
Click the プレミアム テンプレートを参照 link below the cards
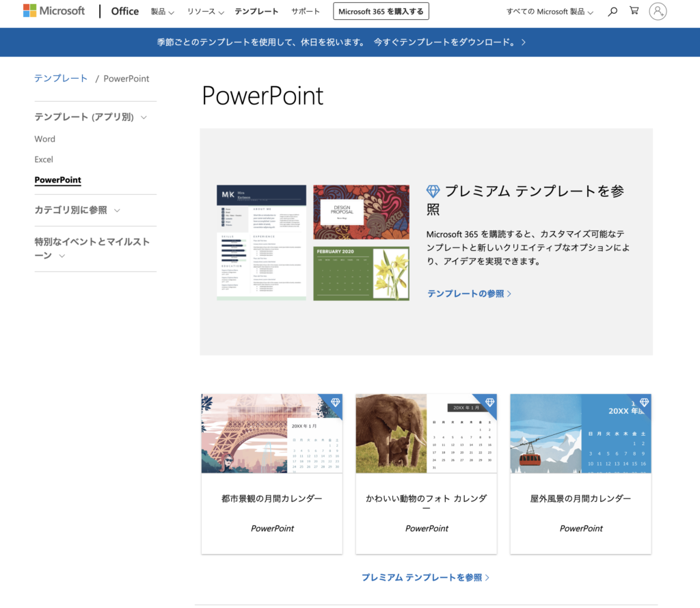[x=425, y=578]
